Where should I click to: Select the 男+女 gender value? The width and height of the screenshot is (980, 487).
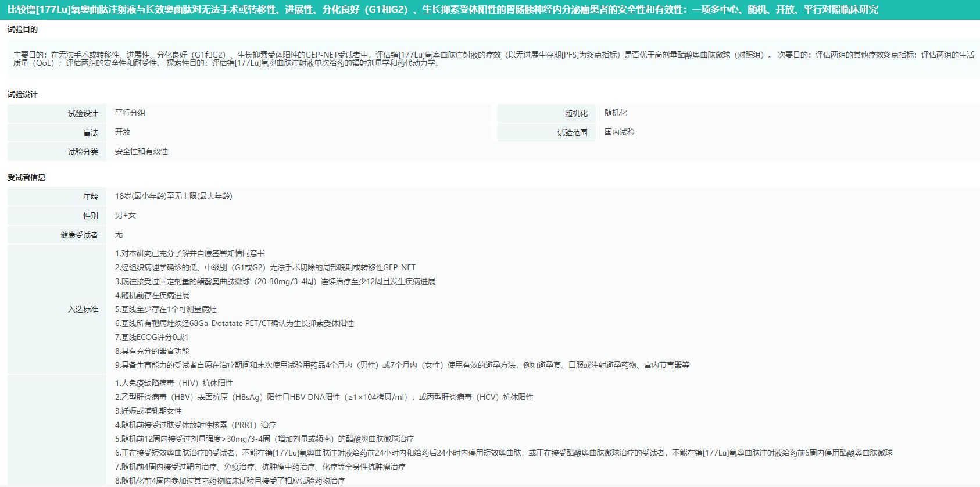coord(126,216)
